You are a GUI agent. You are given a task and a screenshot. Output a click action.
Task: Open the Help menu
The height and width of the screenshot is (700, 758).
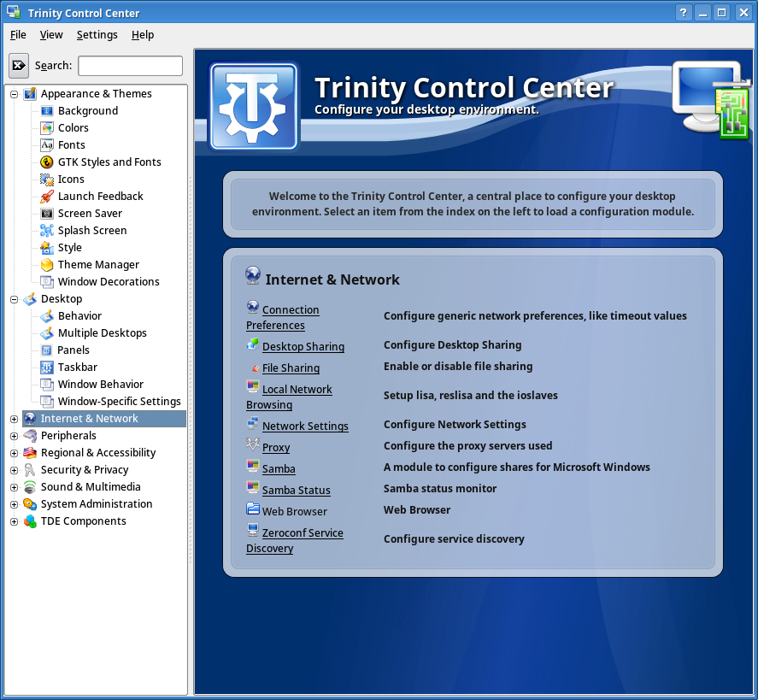pos(143,35)
